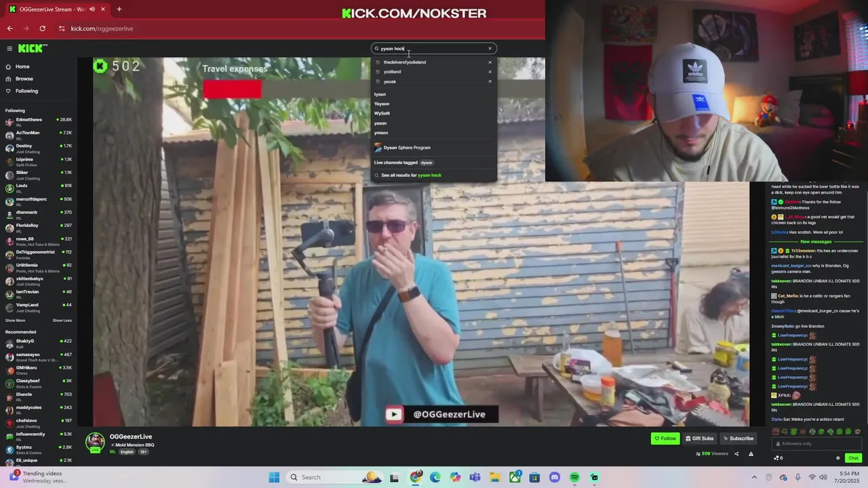Click the share icon next to viewers count
Viewport: 868px width, 488px height.
(736, 454)
